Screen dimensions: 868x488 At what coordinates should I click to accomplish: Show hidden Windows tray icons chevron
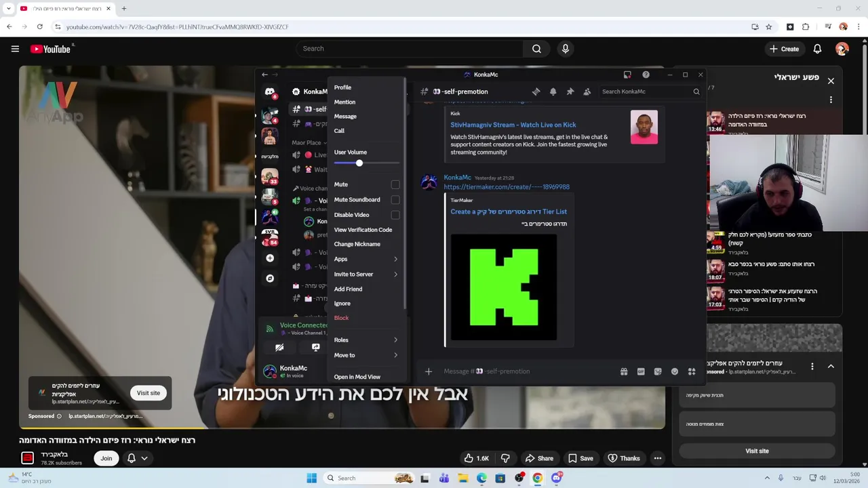[767, 478]
